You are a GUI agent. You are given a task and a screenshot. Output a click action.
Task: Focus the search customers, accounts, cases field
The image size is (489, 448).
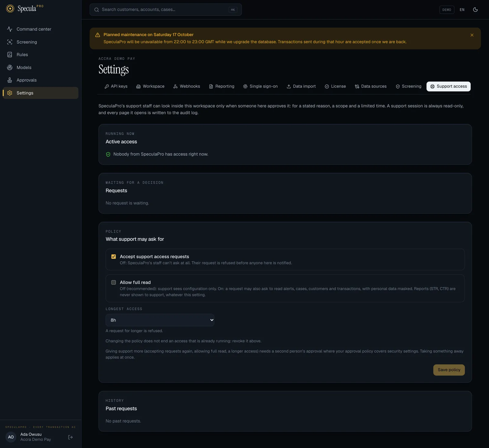(x=166, y=9)
